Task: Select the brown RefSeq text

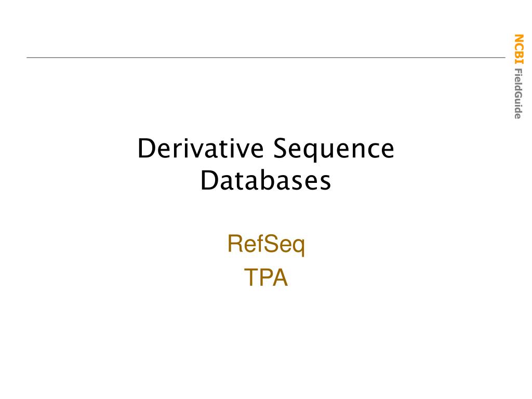Action: click(x=266, y=244)
